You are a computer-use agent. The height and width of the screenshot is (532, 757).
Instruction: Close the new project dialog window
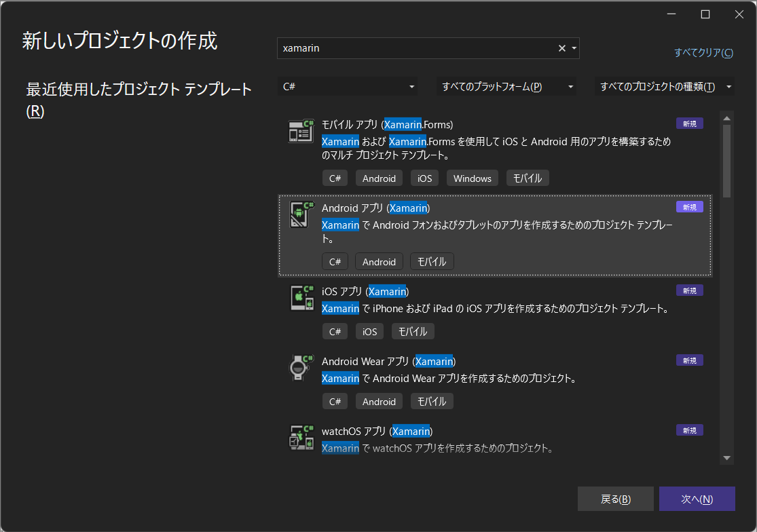pos(739,14)
